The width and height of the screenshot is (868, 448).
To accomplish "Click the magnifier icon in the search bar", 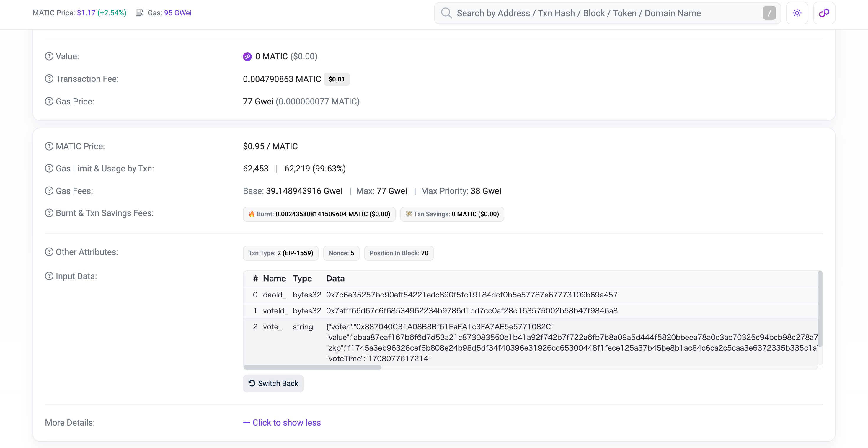I will [x=446, y=13].
